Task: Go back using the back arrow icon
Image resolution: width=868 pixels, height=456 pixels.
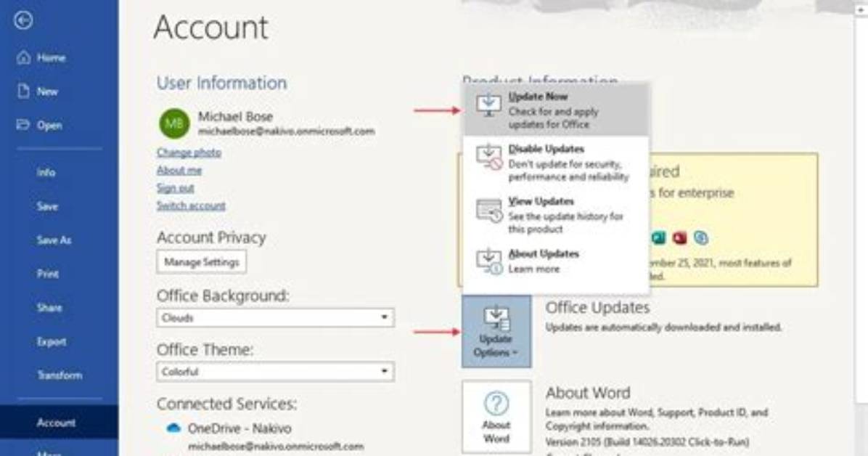Action: pyautogui.click(x=23, y=20)
